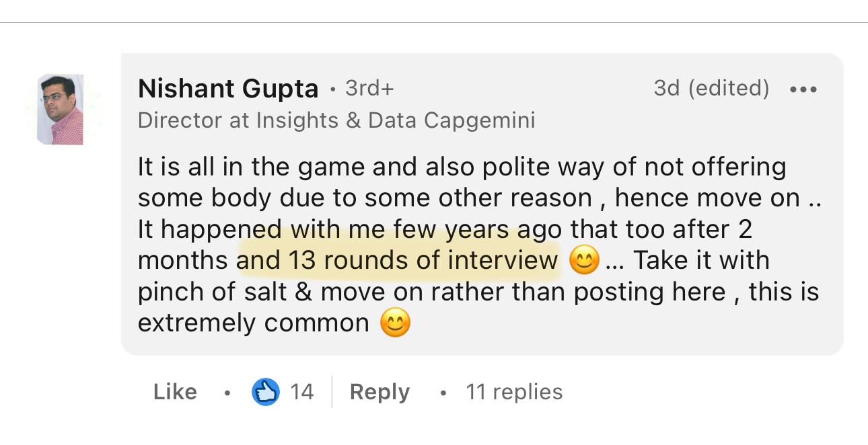Reply to Nishant Gupta's comment

click(x=379, y=392)
